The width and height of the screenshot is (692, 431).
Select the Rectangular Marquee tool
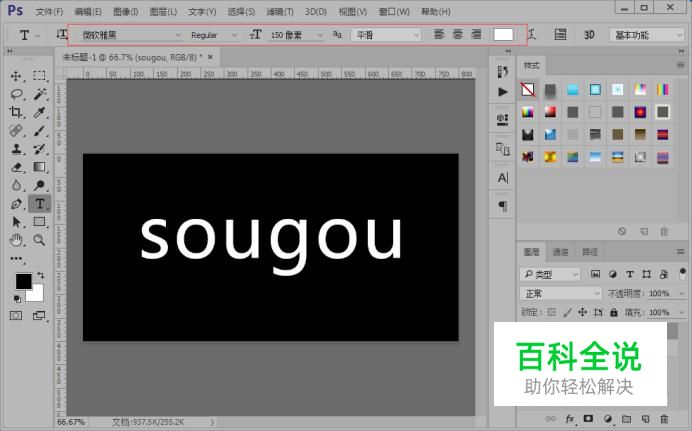click(39, 75)
